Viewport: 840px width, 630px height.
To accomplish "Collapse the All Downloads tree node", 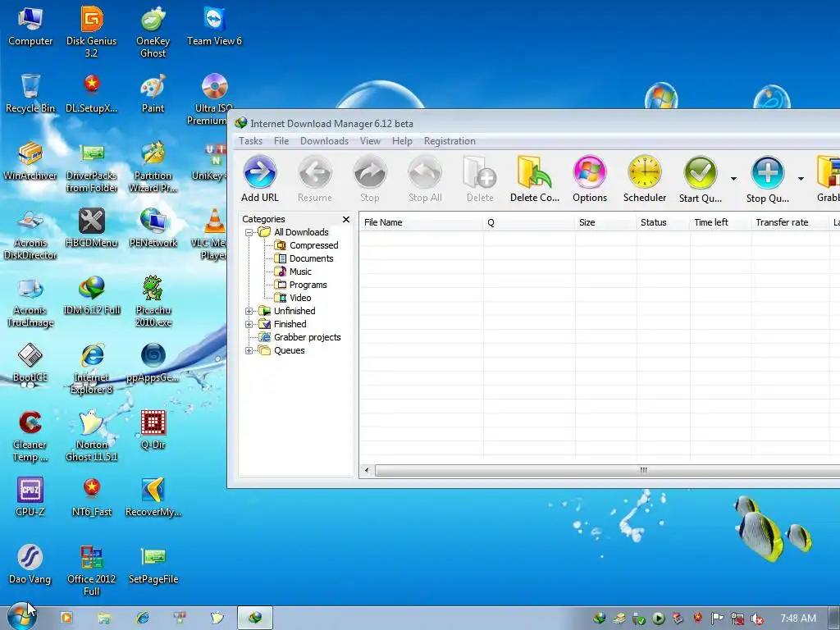I will coord(249,232).
